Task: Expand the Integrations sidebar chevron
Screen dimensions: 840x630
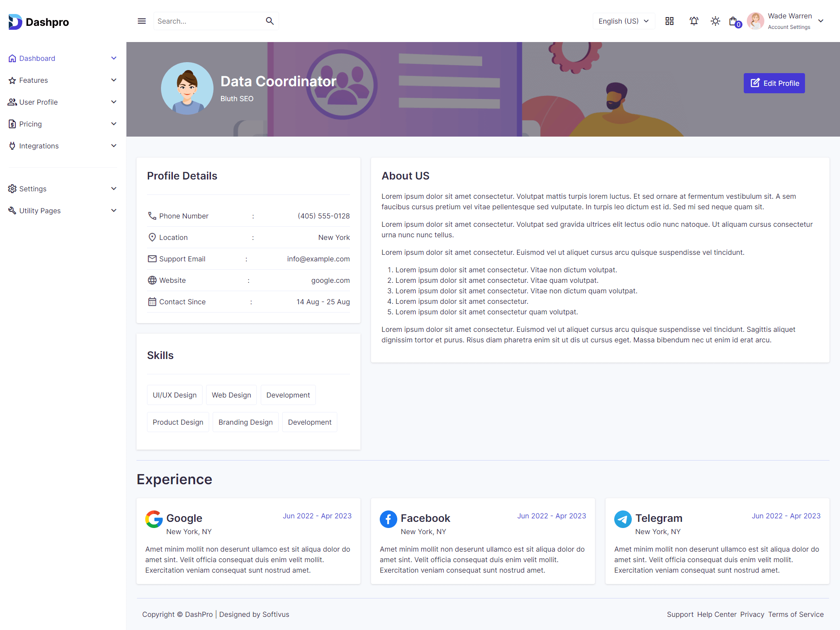Action: tap(114, 146)
